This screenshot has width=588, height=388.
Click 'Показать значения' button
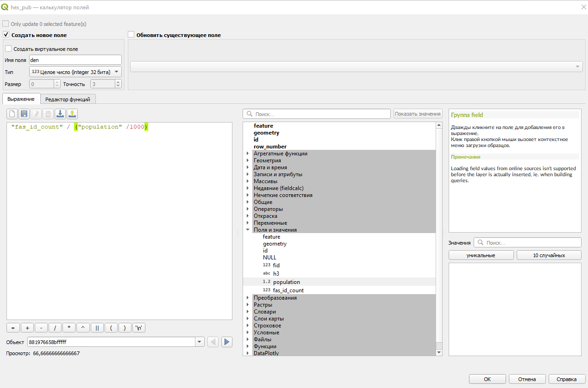pos(418,114)
